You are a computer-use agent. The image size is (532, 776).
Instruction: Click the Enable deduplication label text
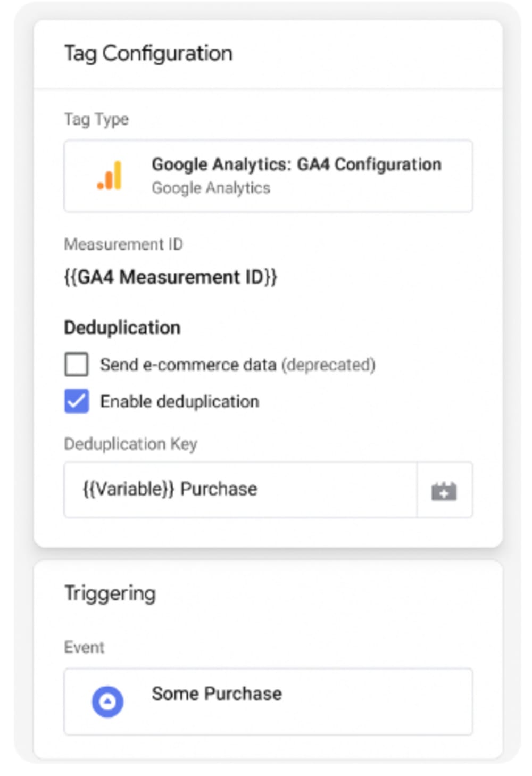click(x=179, y=401)
